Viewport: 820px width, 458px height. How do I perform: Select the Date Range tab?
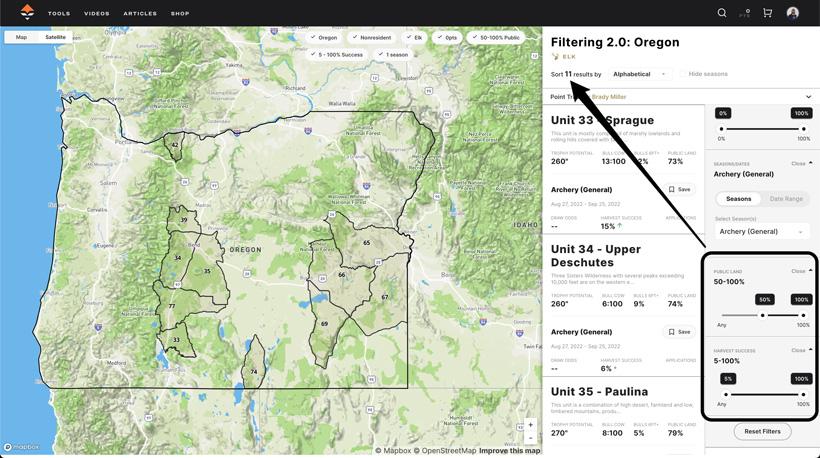(786, 199)
